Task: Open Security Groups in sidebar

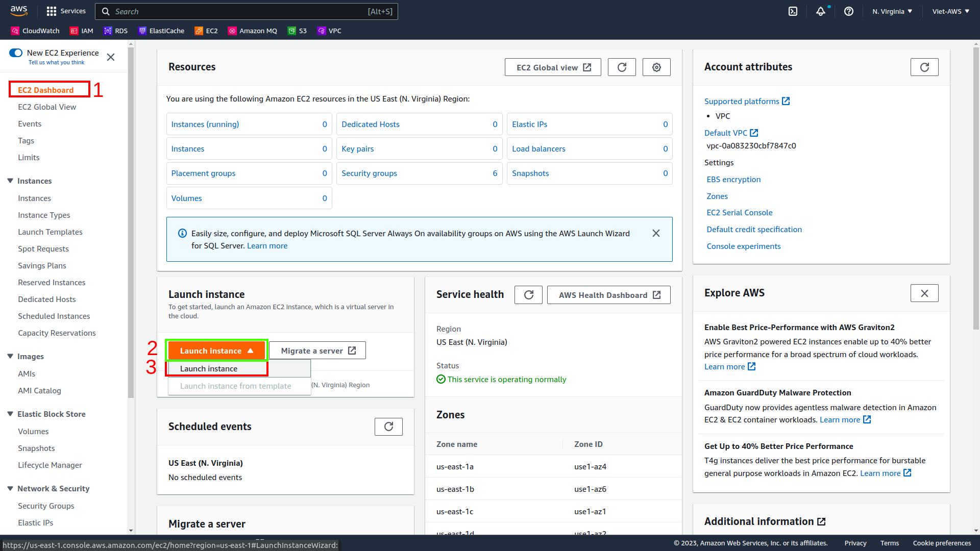Action: (46, 506)
